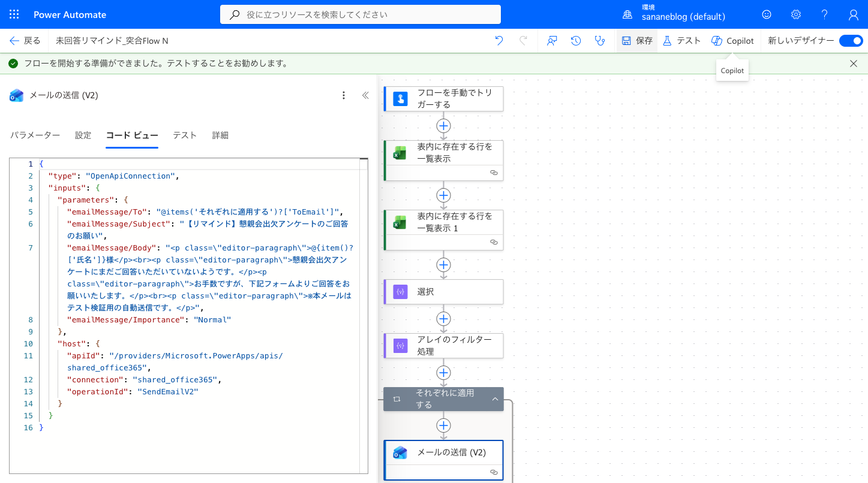Toggle the 新しいデザイナー switch

pos(851,41)
